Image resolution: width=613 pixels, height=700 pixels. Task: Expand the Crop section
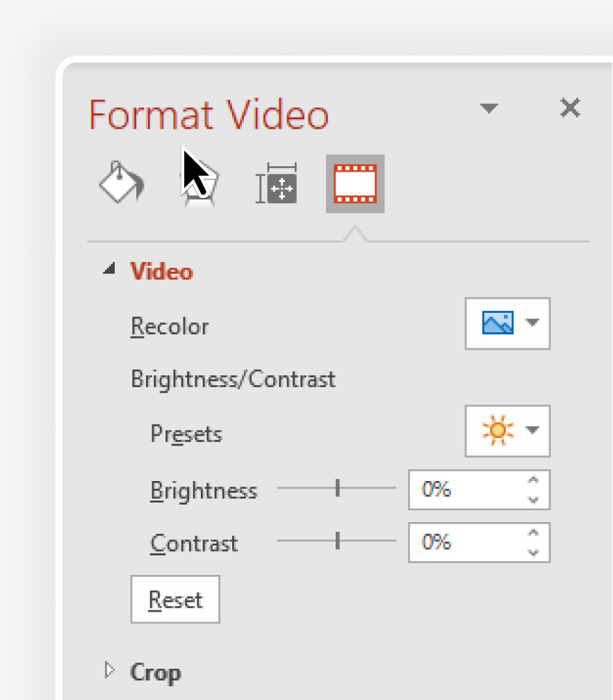click(x=110, y=670)
